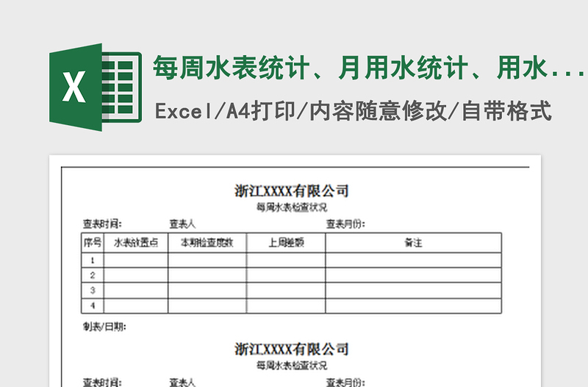
Task: Click the 查表人 label above the first table
Action: click(182, 224)
